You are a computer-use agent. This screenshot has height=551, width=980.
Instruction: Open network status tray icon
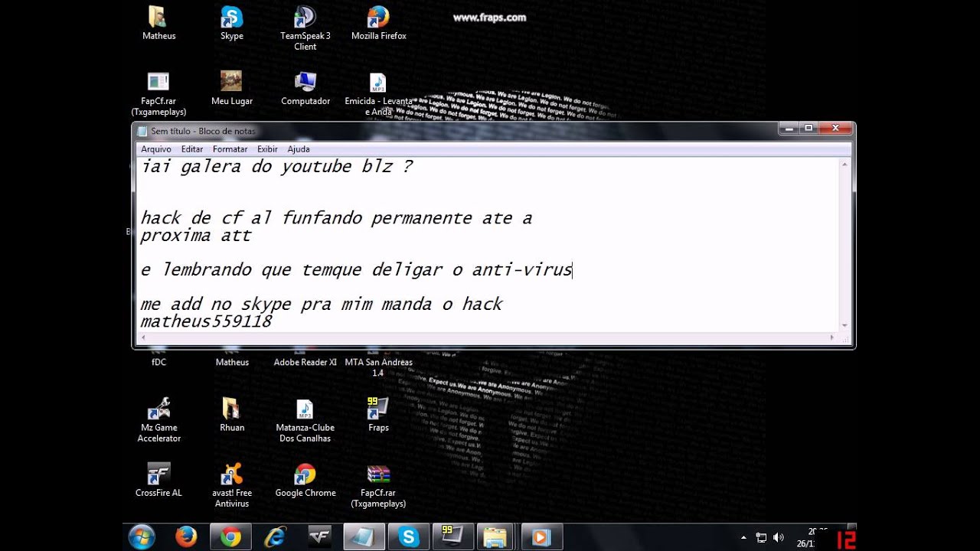click(x=761, y=537)
